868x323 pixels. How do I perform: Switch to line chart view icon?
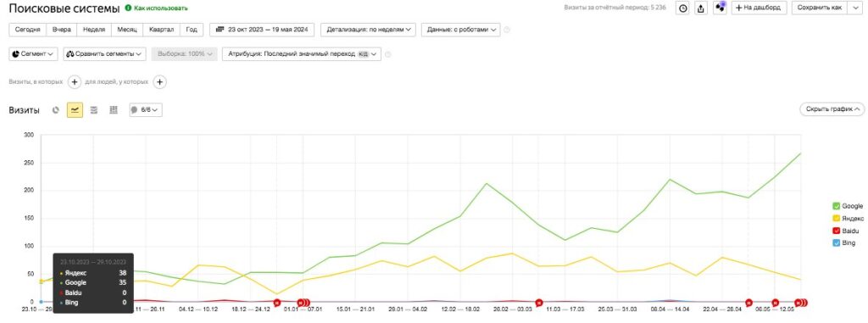point(75,110)
